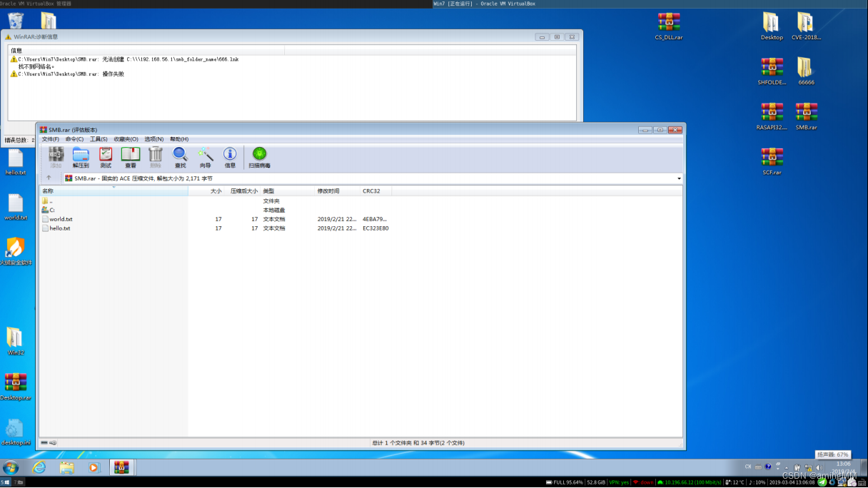This screenshot has height=488, width=868.
Task: Open Windows Media Player from the taskbar
Action: click(x=94, y=468)
